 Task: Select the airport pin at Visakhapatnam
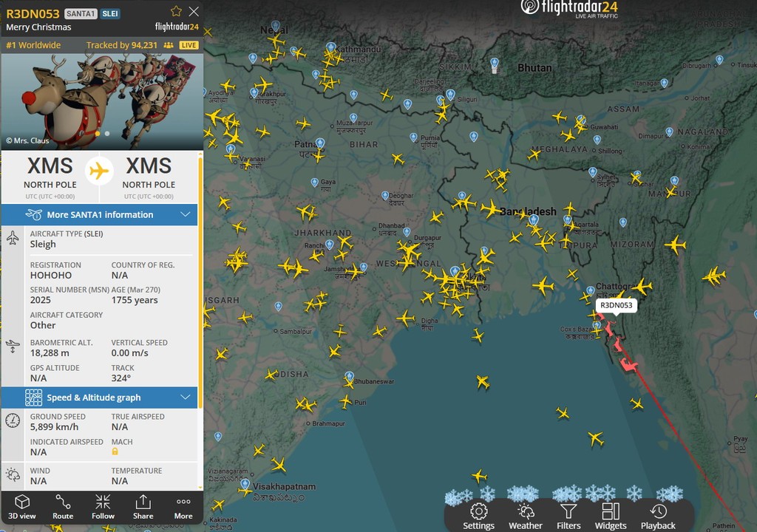click(245, 484)
